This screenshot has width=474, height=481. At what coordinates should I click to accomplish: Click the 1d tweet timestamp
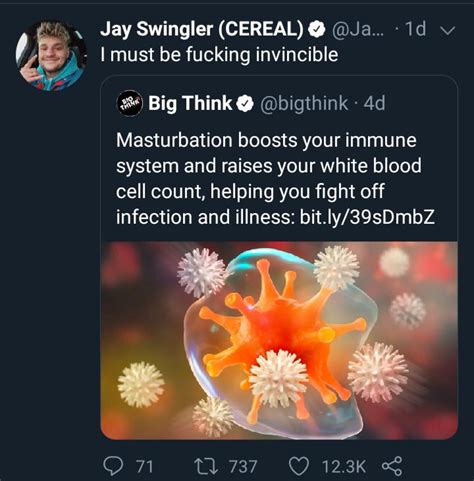click(x=415, y=29)
